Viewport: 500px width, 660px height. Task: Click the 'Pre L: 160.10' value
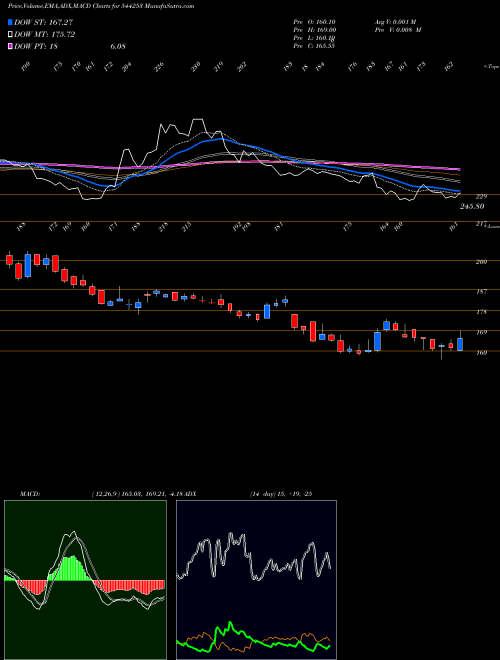314,38
